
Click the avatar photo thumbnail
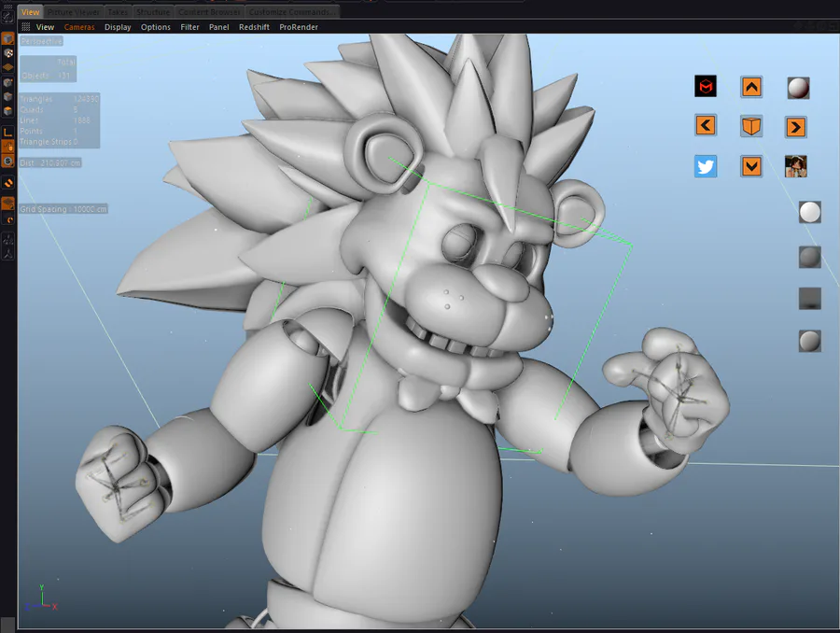(x=796, y=166)
